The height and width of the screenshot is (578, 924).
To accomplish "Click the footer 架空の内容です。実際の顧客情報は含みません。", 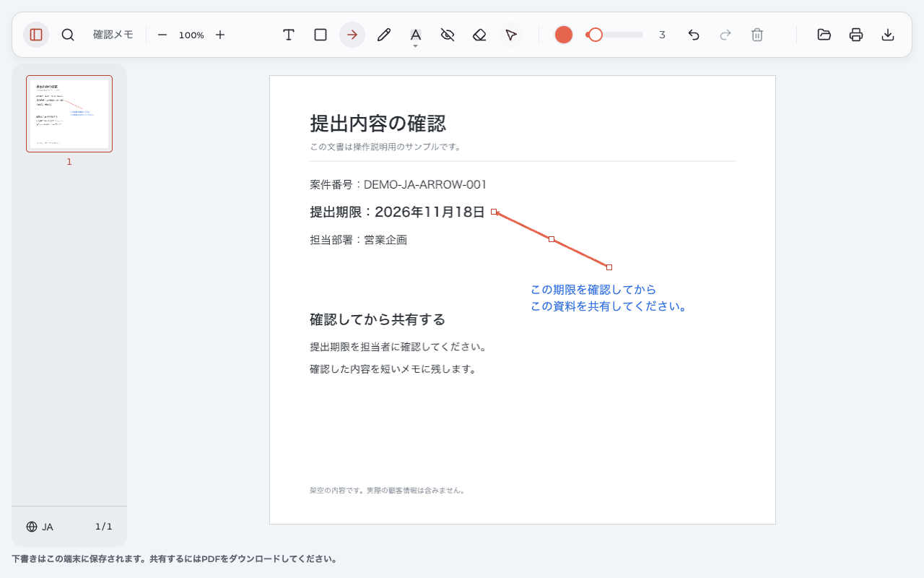I will pyautogui.click(x=388, y=491).
